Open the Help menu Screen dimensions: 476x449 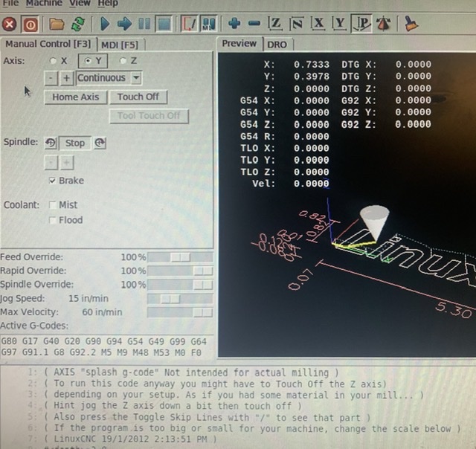108,3
